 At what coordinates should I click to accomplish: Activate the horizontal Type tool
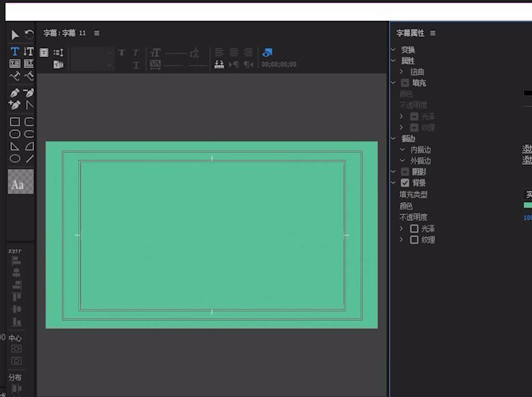point(15,51)
